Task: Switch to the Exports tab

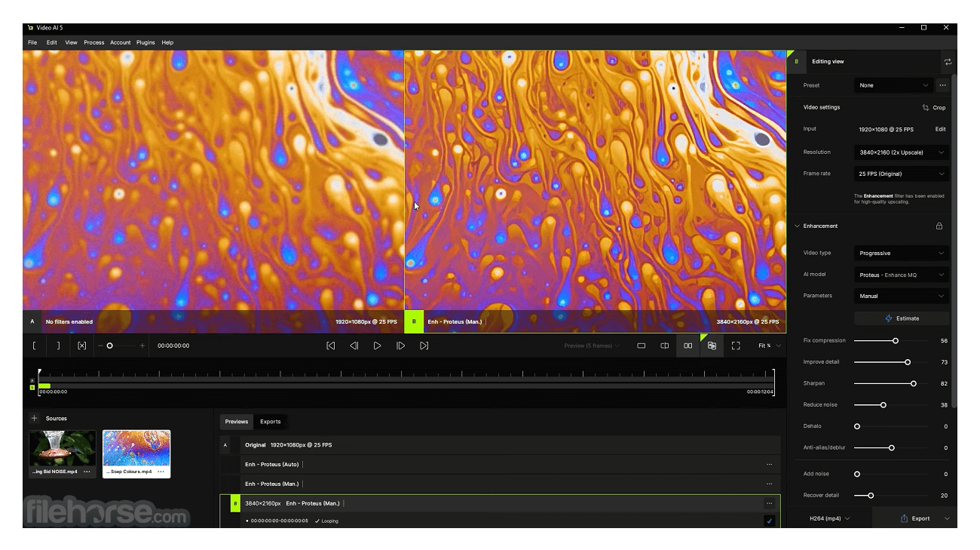Action: pyautogui.click(x=271, y=422)
